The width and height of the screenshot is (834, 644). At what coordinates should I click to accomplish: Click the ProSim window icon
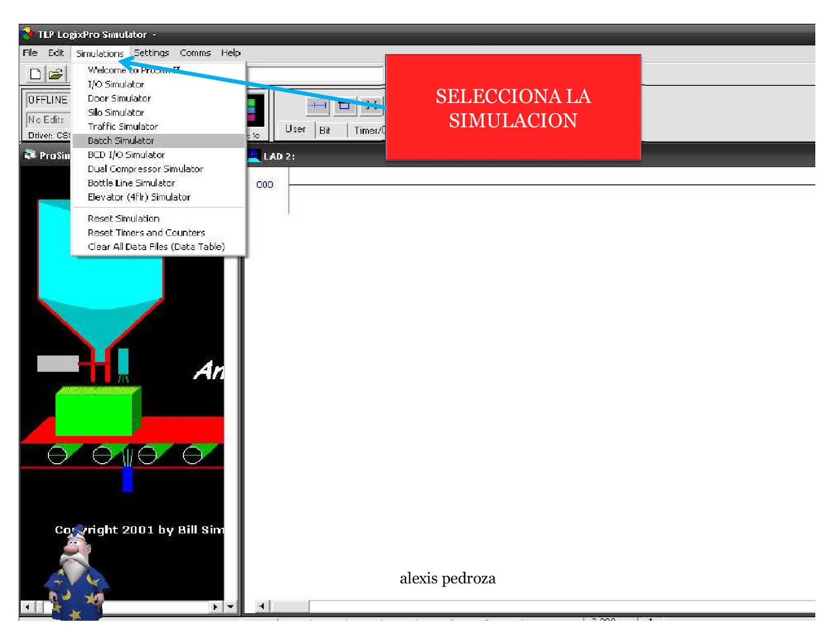pyautogui.click(x=29, y=154)
